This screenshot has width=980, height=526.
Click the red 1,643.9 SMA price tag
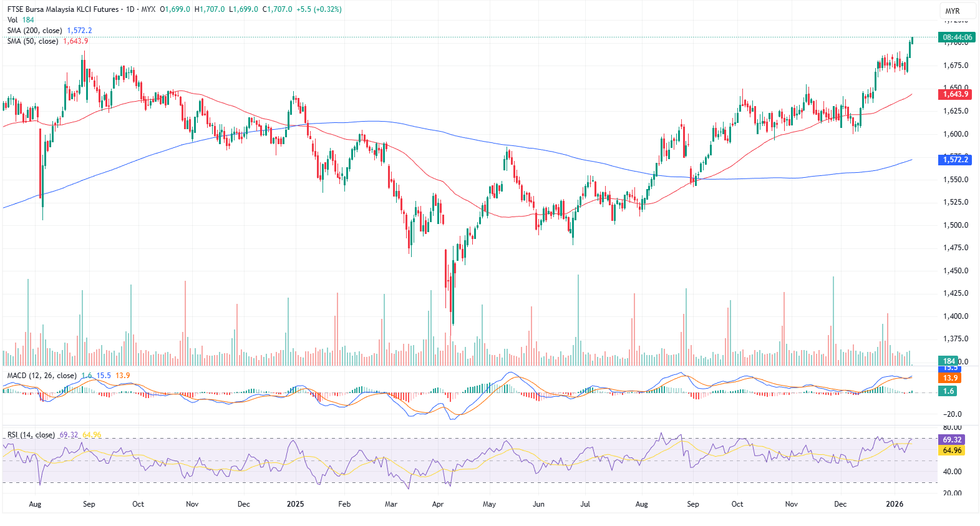coord(955,94)
